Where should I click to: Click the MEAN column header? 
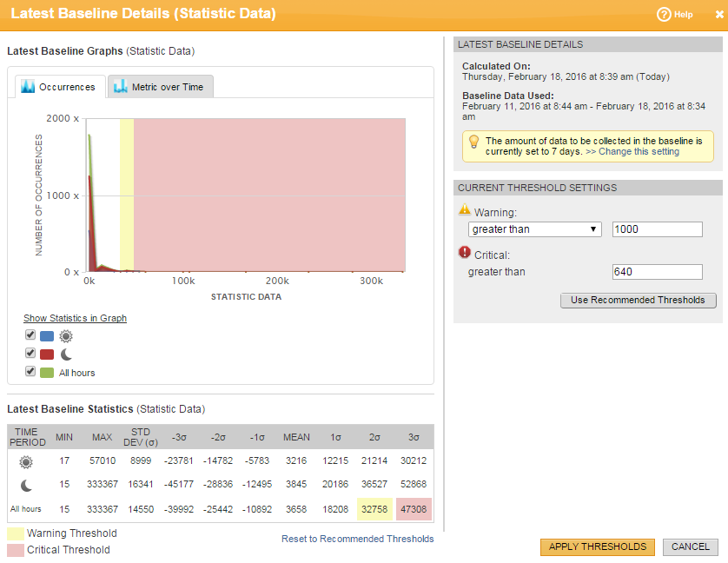pyautogui.click(x=297, y=437)
